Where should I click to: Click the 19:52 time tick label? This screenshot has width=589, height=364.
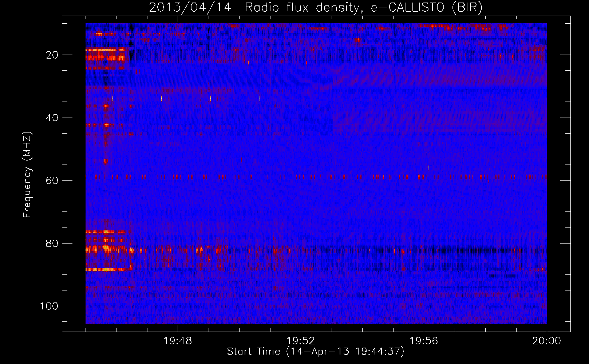(x=301, y=341)
